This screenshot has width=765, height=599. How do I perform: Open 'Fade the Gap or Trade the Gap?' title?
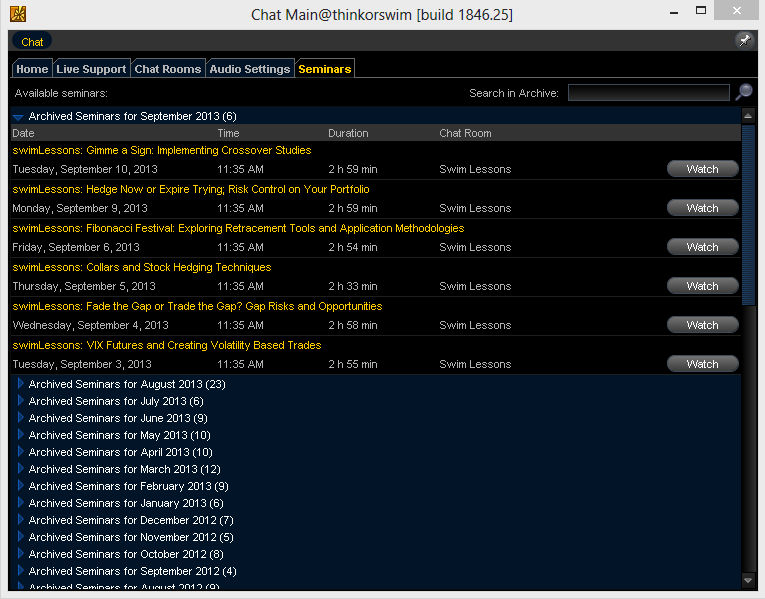pyautogui.click(x=197, y=306)
